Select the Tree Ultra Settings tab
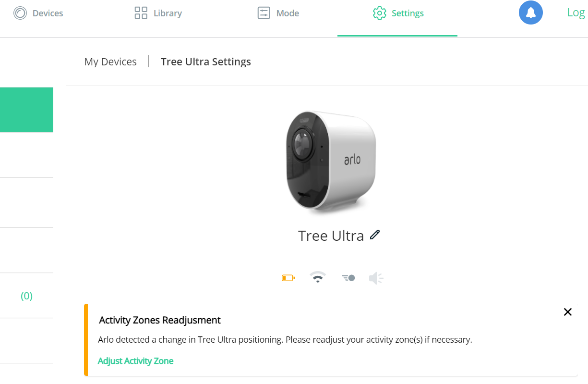The image size is (588, 384). (205, 62)
